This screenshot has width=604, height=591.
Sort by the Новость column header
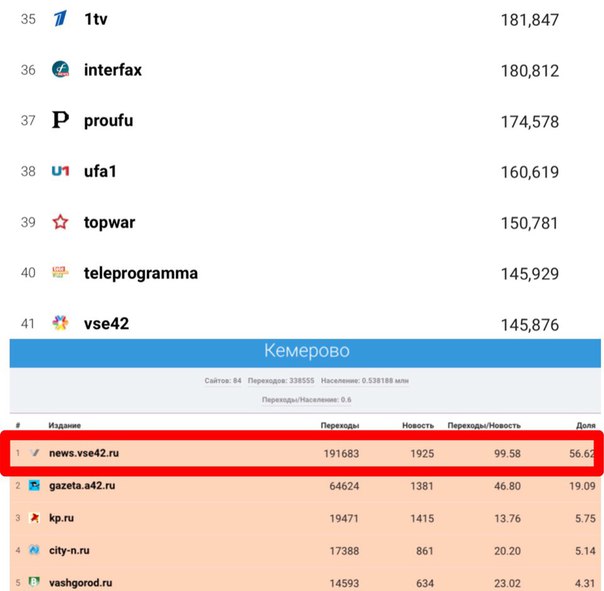[418, 425]
